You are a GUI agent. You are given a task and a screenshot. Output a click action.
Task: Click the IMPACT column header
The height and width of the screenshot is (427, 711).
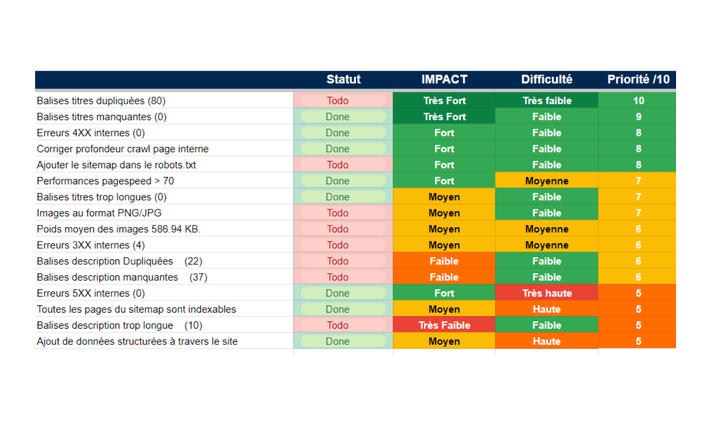(444, 80)
